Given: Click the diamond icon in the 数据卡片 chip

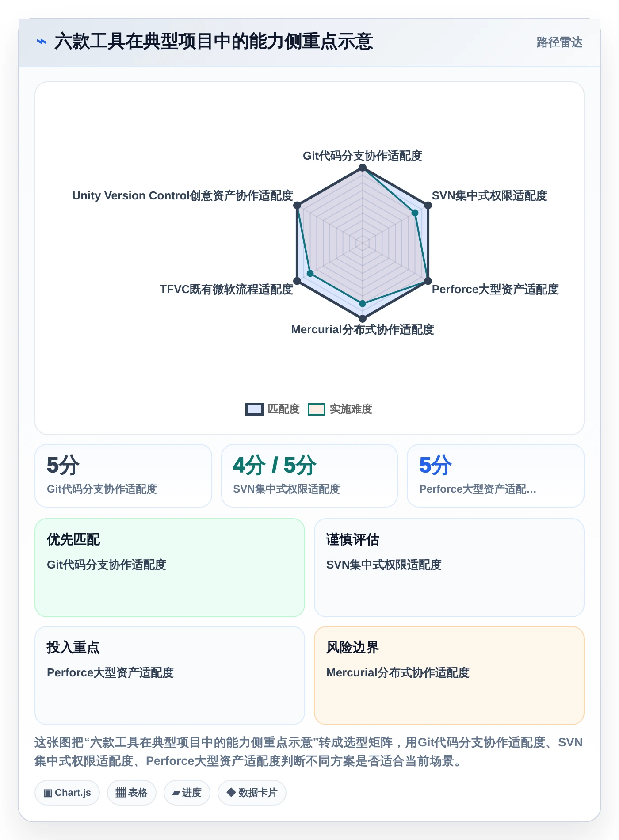Looking at the screenshot, I should 231,792.
